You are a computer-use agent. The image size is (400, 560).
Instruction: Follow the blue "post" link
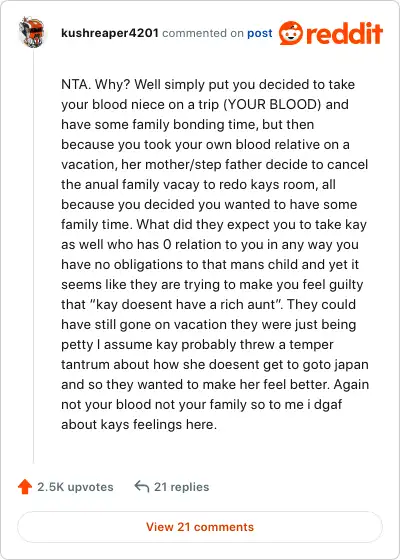(260, 33)
